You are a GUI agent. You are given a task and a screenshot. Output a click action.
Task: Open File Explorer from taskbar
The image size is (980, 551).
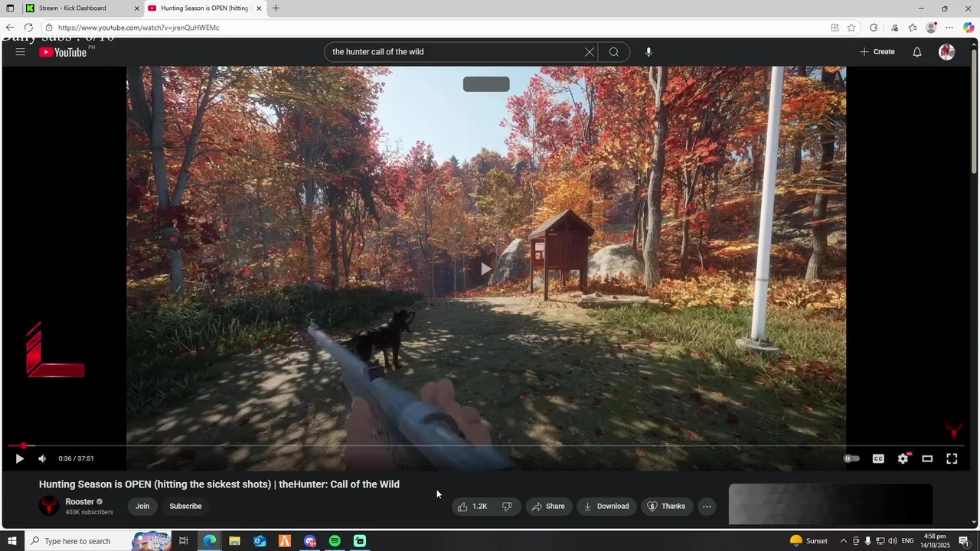click(x=234, y=541)
